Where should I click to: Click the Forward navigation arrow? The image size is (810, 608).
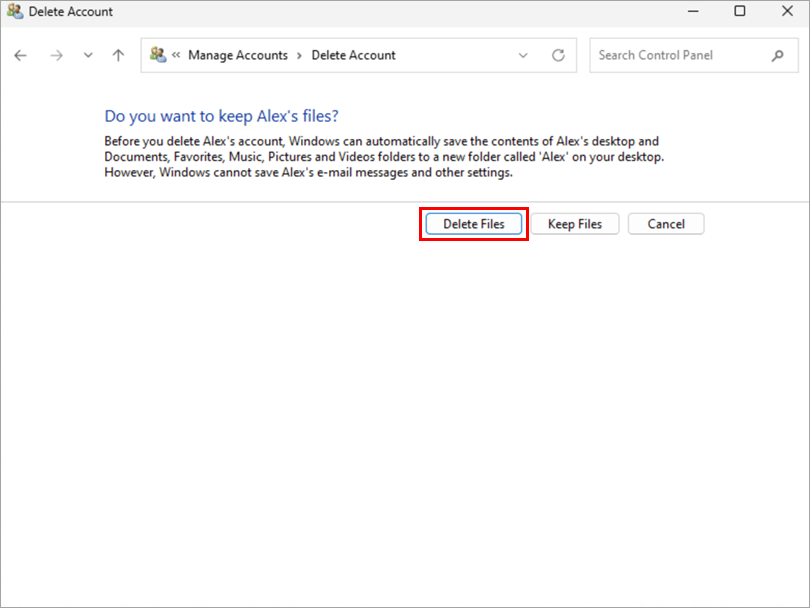56,56
